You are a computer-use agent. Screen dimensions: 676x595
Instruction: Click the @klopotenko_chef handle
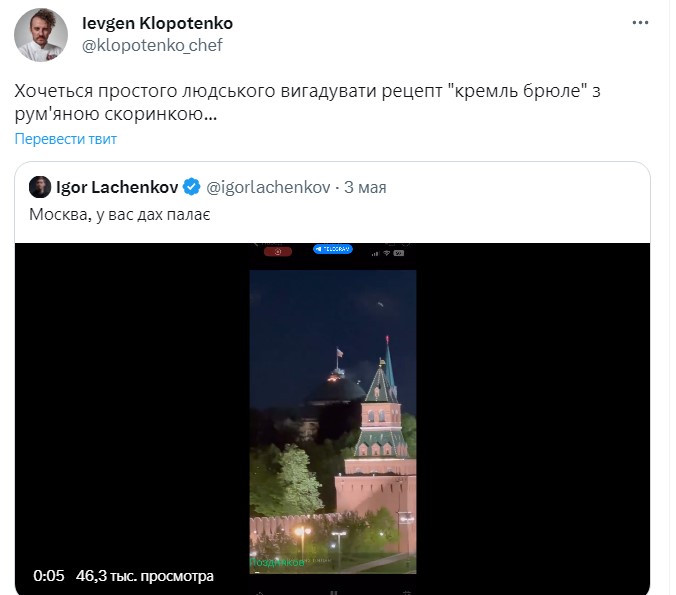point(152,45)
